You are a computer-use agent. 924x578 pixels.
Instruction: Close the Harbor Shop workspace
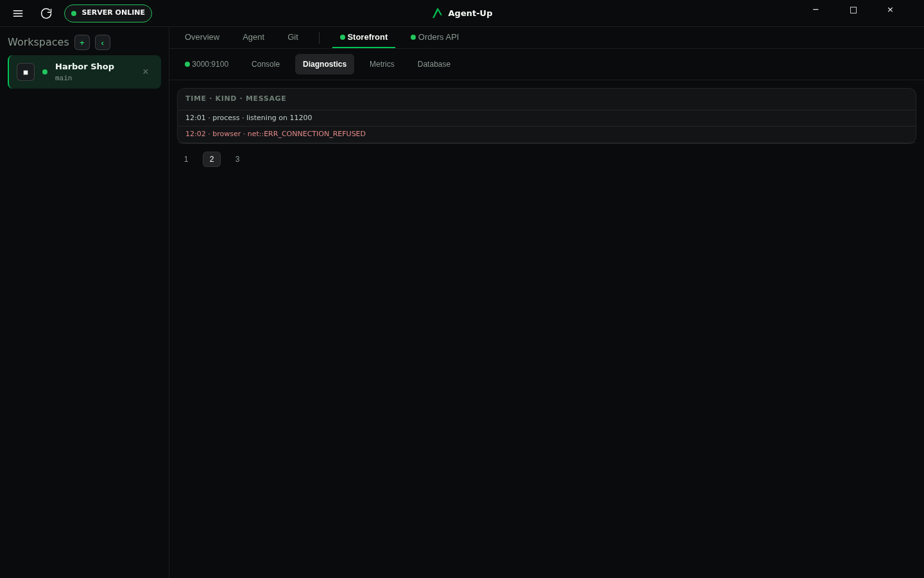tap(146, 72)
